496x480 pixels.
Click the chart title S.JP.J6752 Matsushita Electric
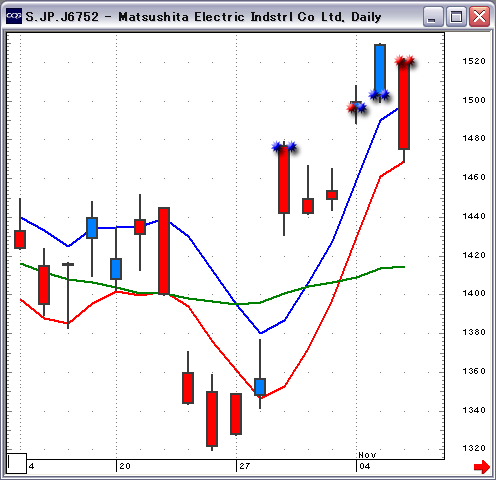pyautogui.click(x=203, y=17)
